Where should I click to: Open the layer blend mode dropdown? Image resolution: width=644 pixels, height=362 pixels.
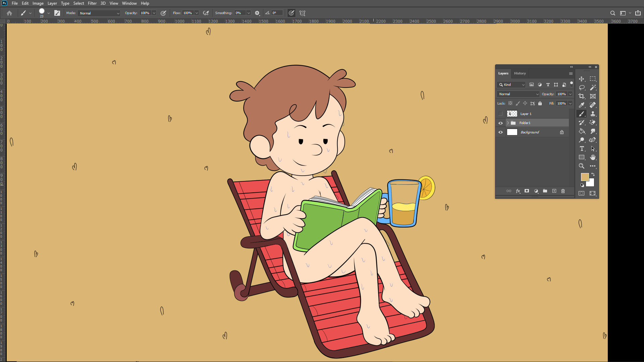click(x=518, y=94)
